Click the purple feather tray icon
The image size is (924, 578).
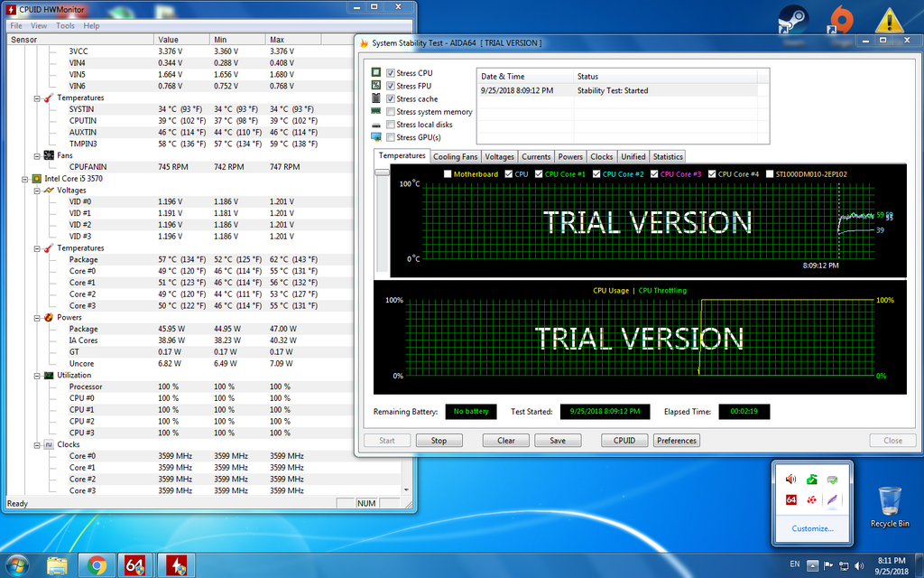pyautogui.click(x=832, y=499)
